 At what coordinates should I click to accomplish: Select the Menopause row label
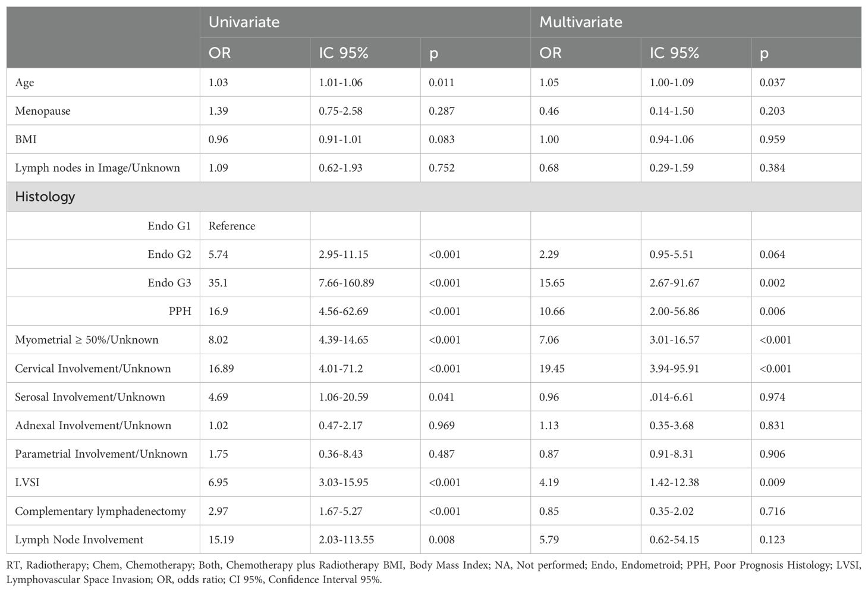pyautogui.click(x=43, y=111)
